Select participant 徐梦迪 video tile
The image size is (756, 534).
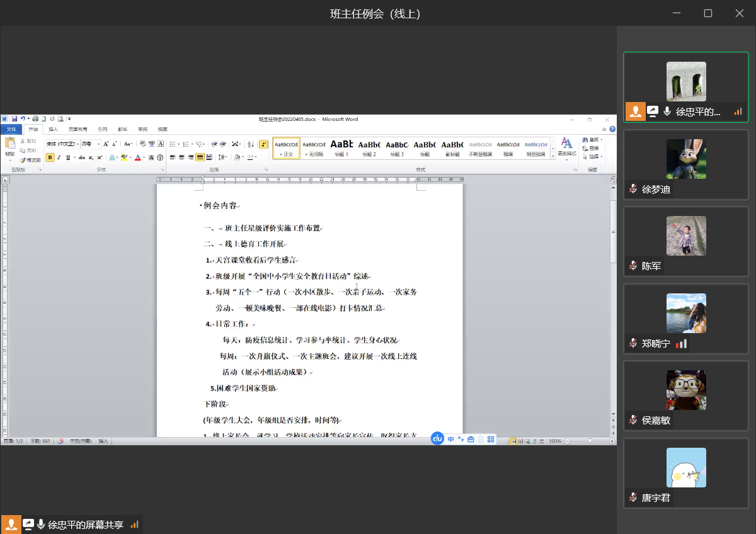[x=686, y=164]
